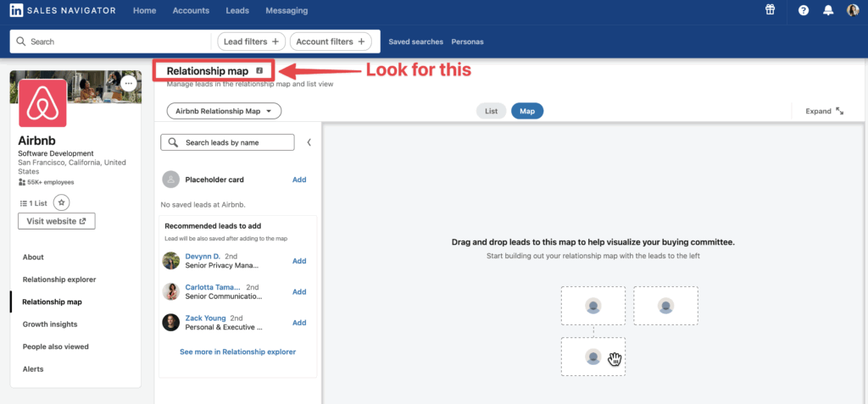Open Zack Young profile link

(x=205, y=318)
